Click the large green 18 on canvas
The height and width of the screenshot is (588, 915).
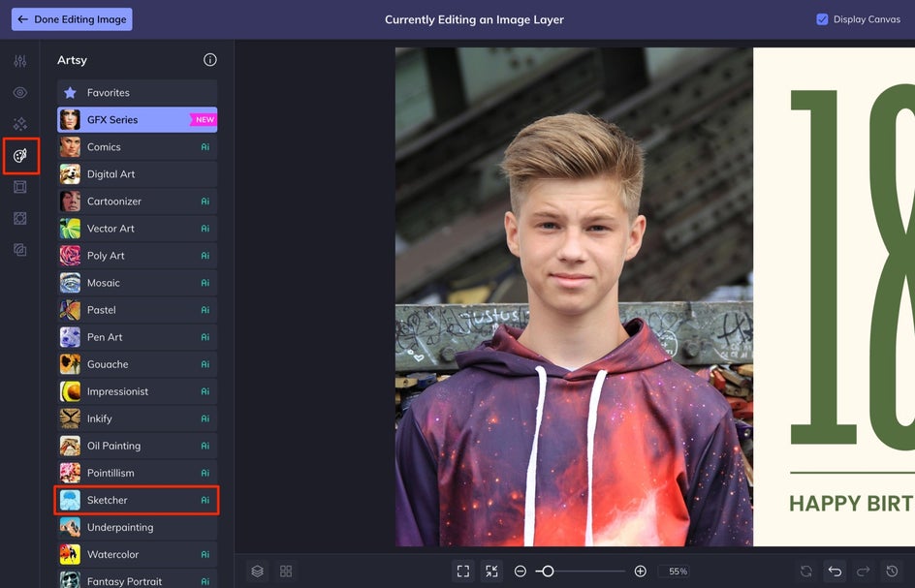853,266
